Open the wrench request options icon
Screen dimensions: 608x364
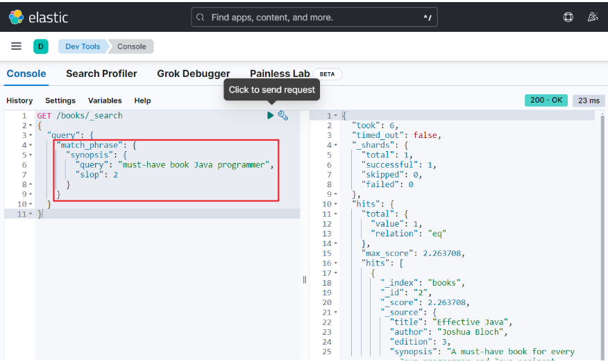[283, 115]
